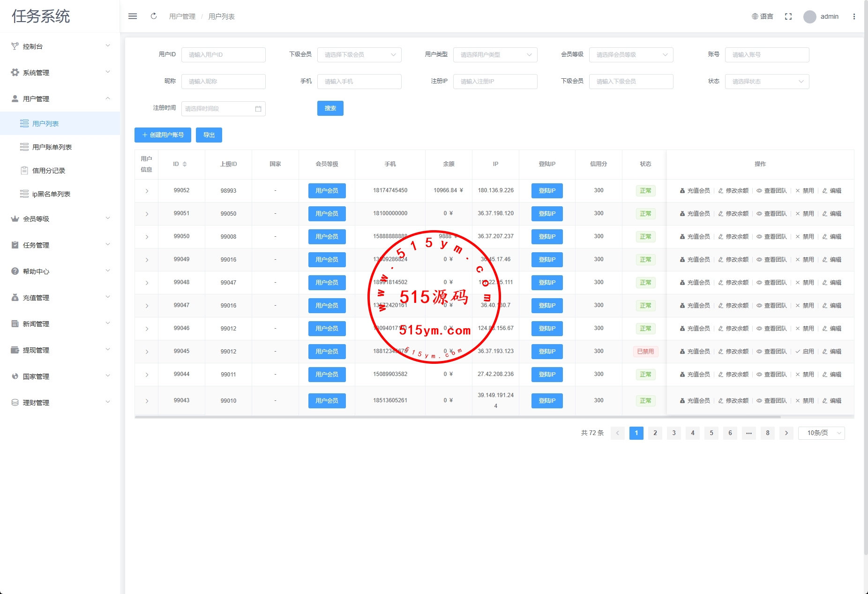
Task: Click the hamburger menu collapse icon
Action: coord(133,16)
